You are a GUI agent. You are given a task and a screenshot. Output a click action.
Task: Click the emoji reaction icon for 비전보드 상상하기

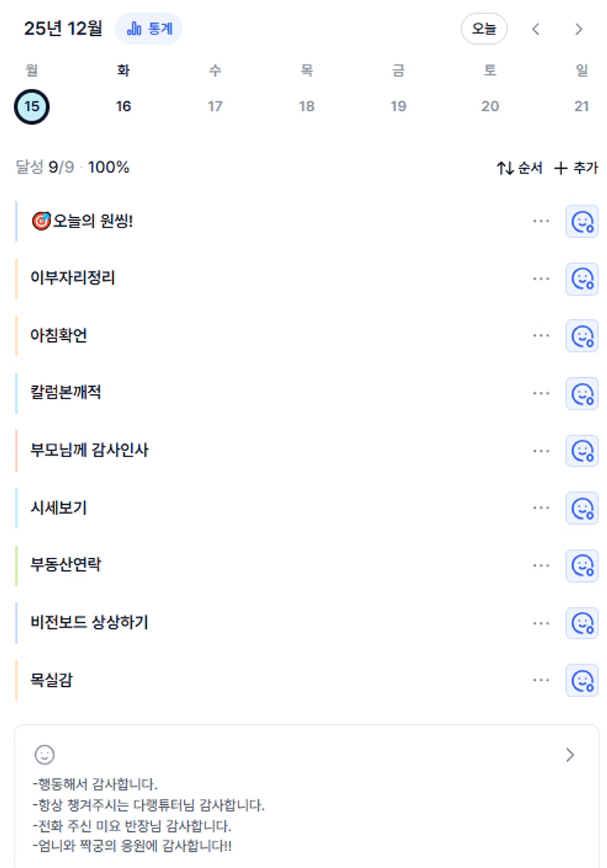[x=582, y=623]
